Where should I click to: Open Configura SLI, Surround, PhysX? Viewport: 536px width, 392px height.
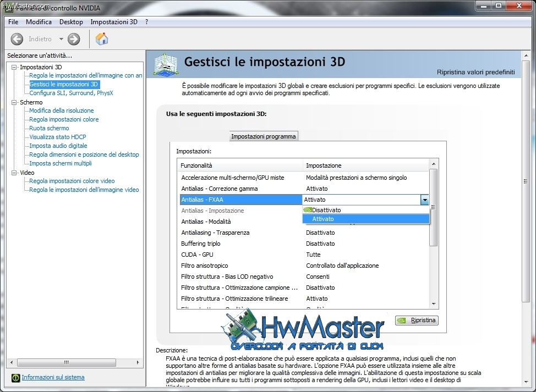coord(71,93)
